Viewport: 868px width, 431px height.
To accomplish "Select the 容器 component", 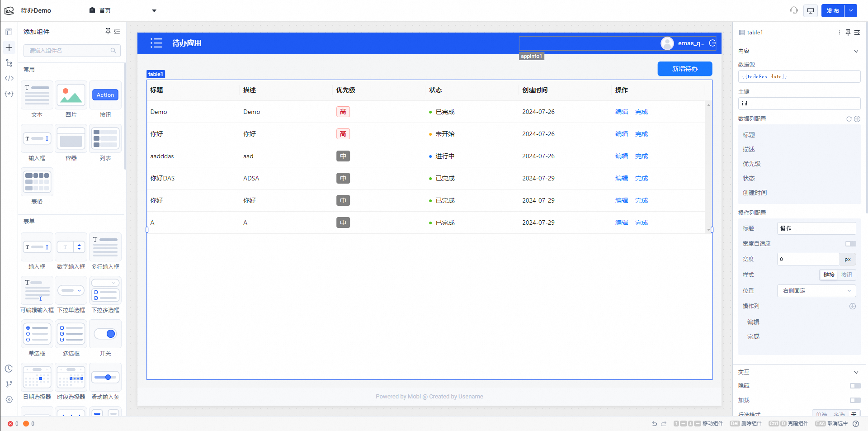I will tap(71, 143).
